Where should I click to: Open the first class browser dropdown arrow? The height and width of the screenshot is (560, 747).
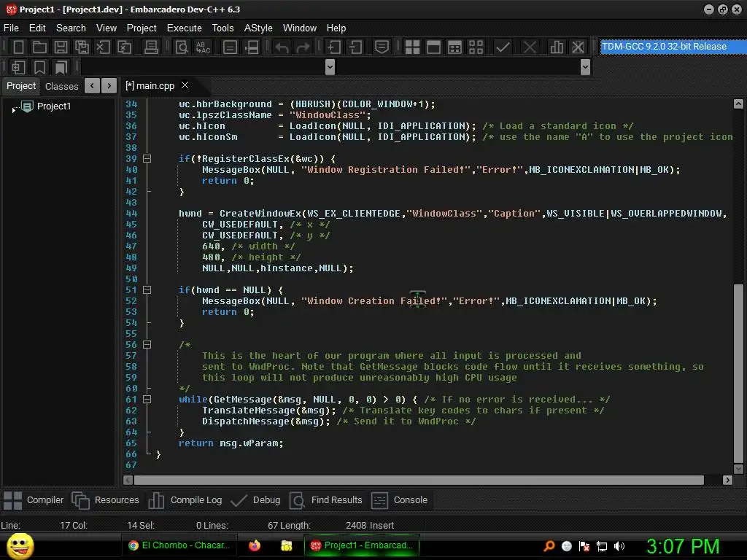[x=330, y=67]
